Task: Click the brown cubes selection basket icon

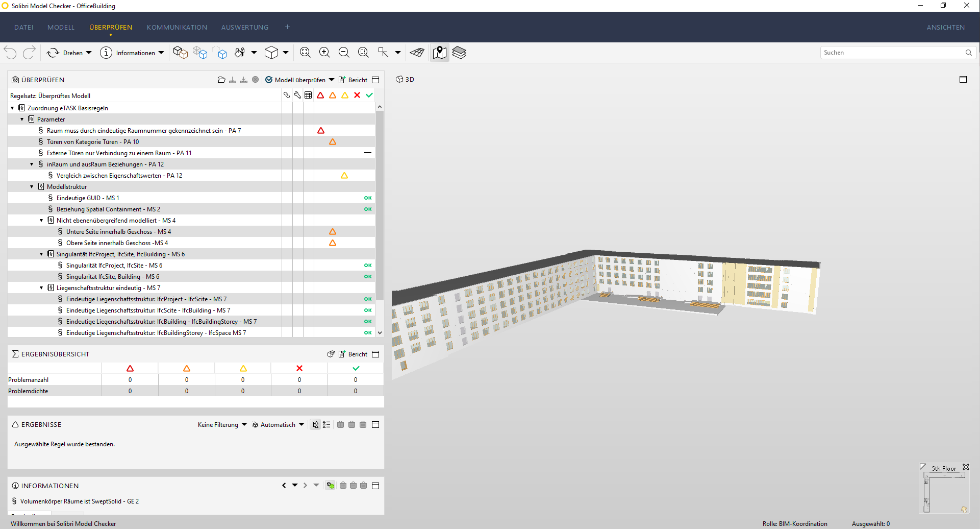Action: tap(181, 53)
